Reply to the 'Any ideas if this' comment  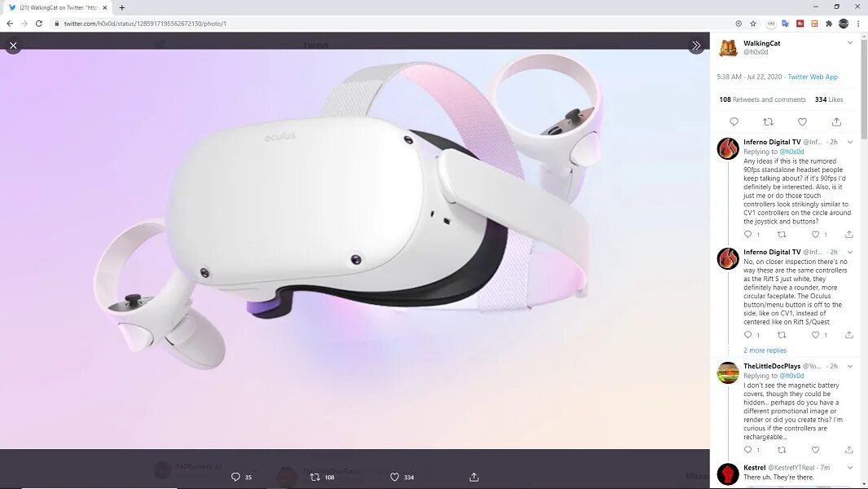click(747, 234)
